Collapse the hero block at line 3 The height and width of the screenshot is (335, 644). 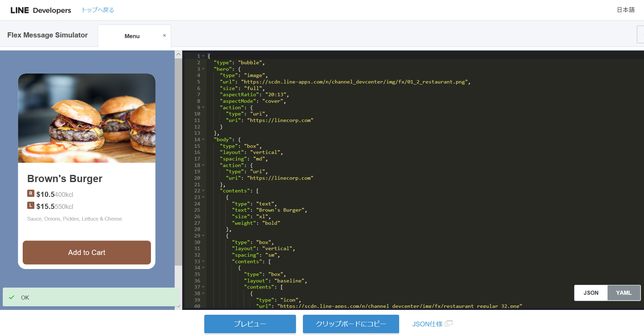coord(203,69)
